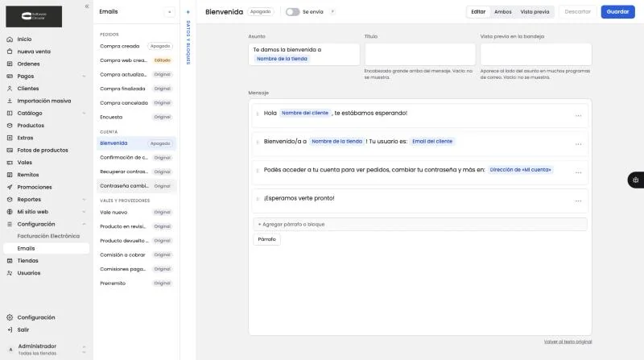Screen dimensions: 644x360
Task: Click the Guardar button
Action: pyautogui.click(x=617, y=12)
